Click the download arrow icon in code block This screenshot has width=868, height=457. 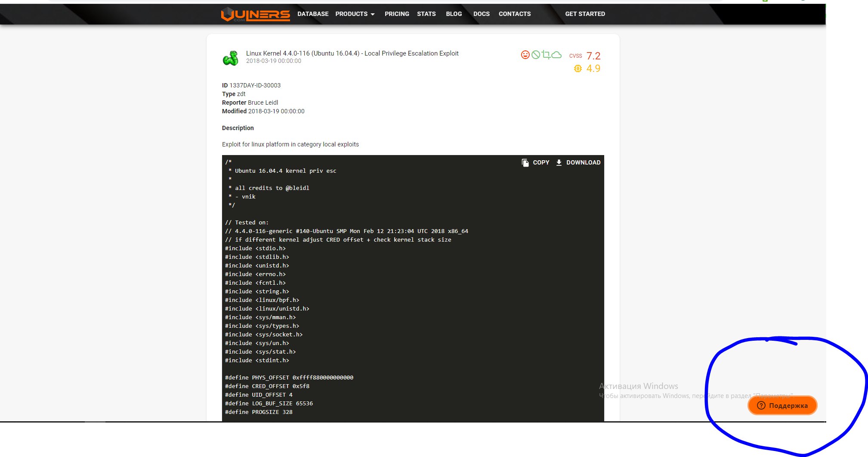click(x=559, y=162)
